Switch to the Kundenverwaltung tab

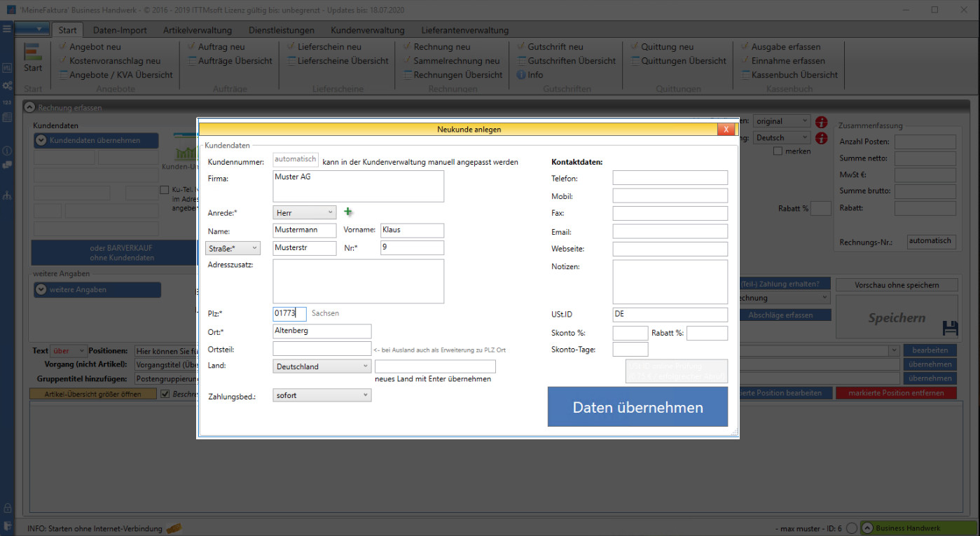point(368,30)
